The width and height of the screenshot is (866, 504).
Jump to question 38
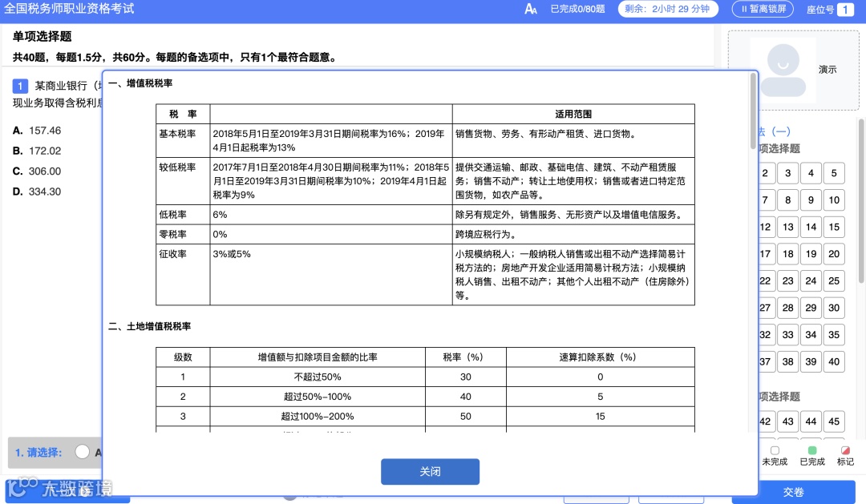pyautogui.click(x=787, y=361)
